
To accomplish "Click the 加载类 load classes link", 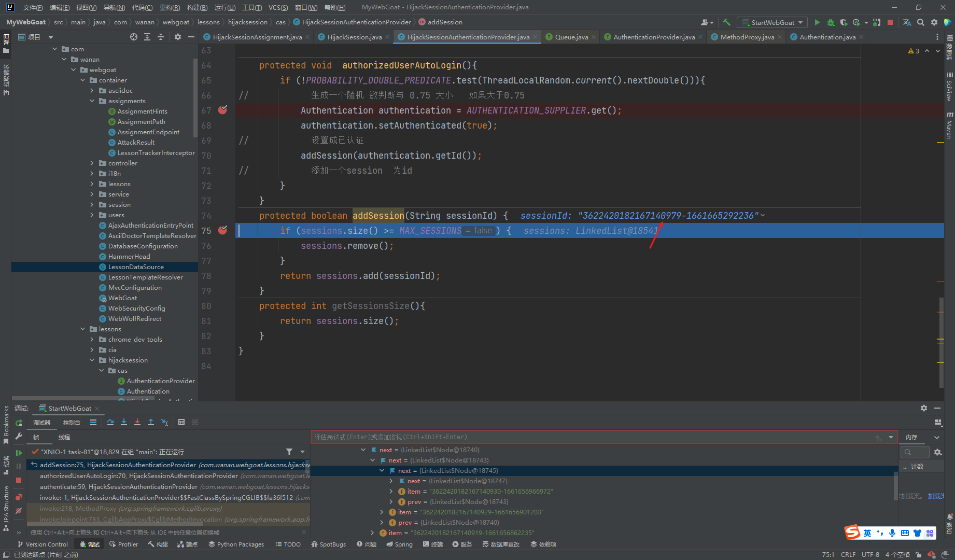I will point(936,496).
